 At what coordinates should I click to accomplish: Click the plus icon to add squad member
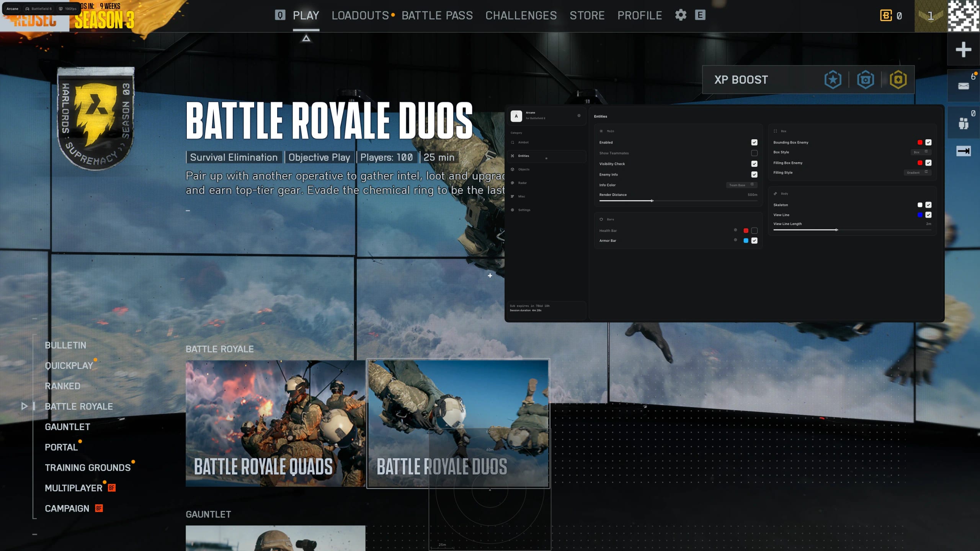[963, 49]
